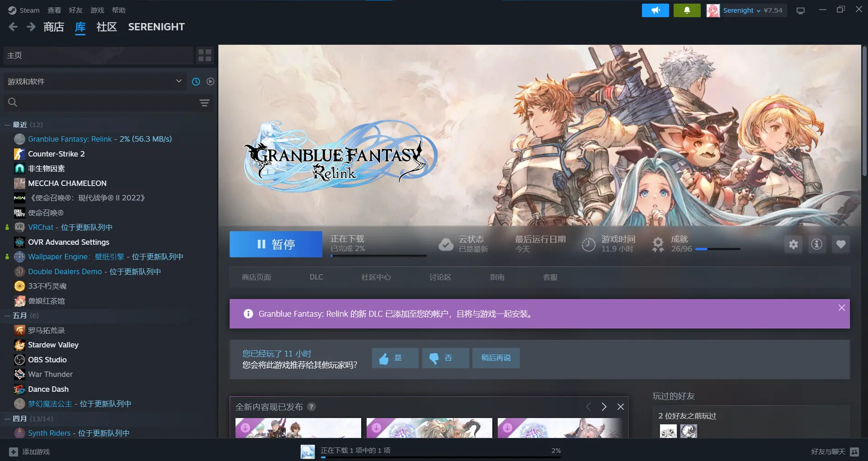Click 添加游戏 at the bottom left

tap(36, 451)
